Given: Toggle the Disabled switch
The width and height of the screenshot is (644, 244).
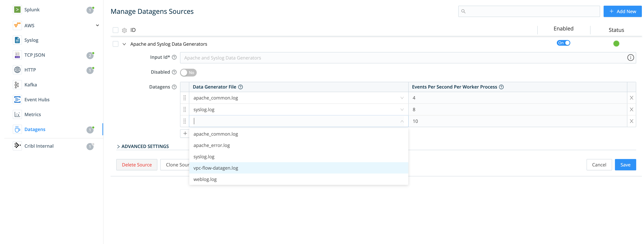Looking at the screenshot, I should (x=188, y=73).
